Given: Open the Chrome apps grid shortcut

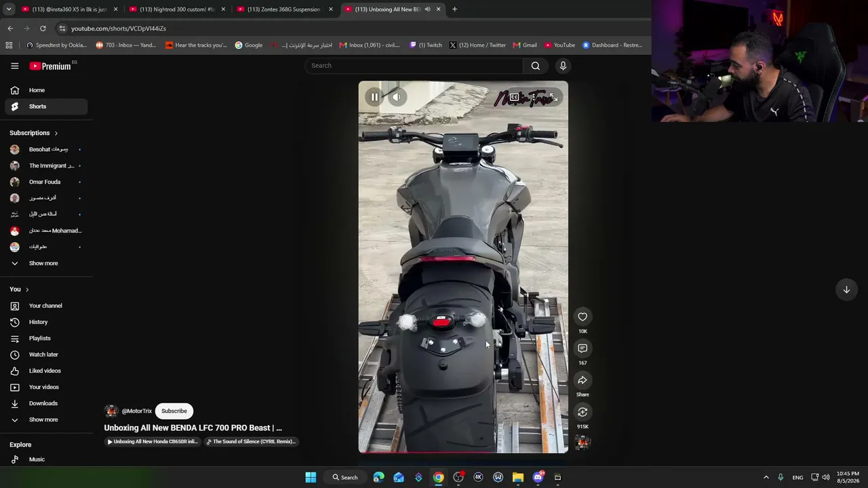Looking at the screenshot, I should pos(9,45).
